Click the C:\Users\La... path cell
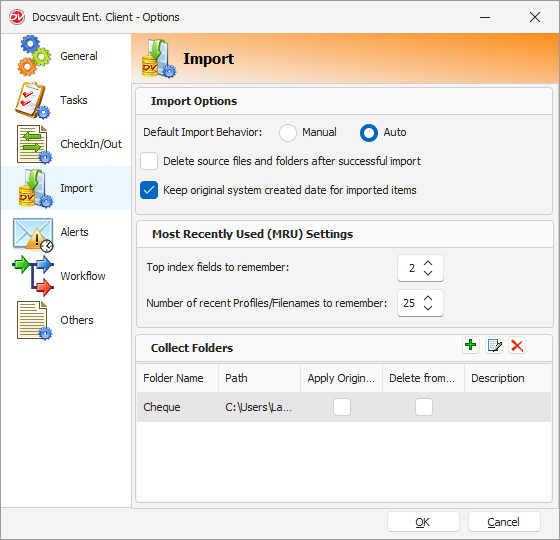Viewport: 560px width, 540px height. (259, 407)
